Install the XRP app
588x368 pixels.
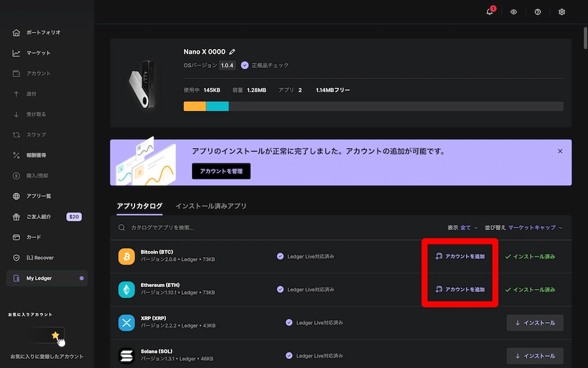(x=534, y=323)
